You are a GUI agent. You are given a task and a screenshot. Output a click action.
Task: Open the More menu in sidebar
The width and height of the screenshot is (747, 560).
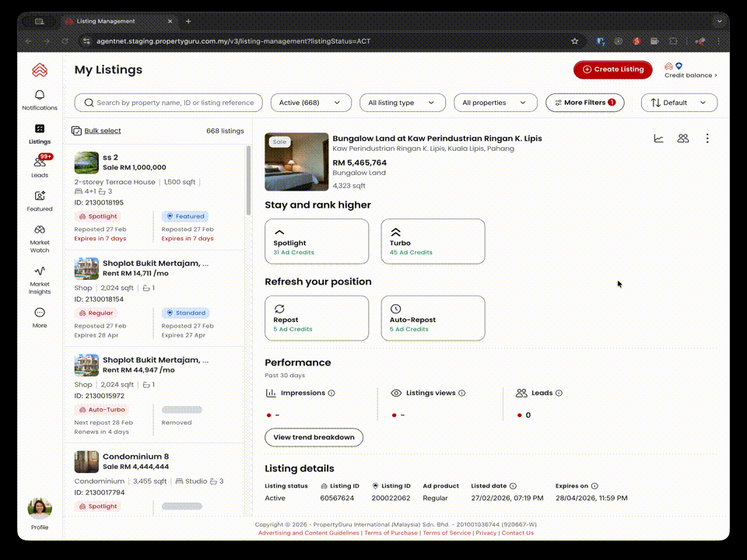click(x=40, y=317)
